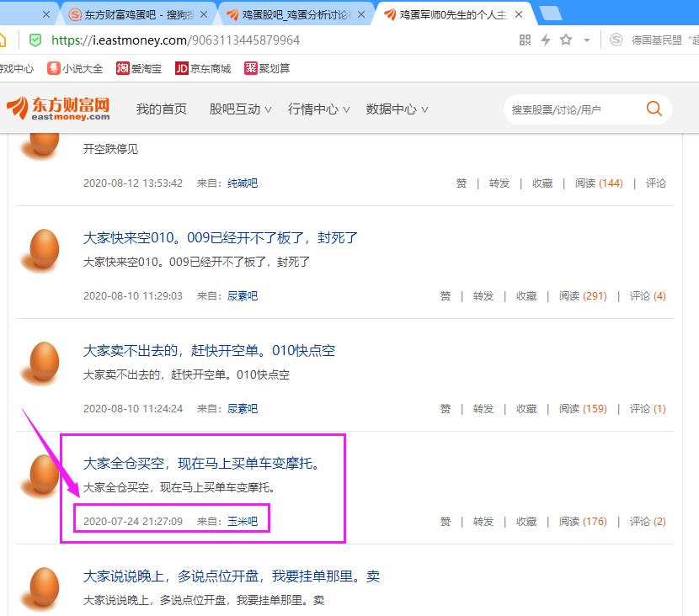Viewport: 699px width, 616px height.
Task: Open the 玉米吧 source link
Action: 243,521
